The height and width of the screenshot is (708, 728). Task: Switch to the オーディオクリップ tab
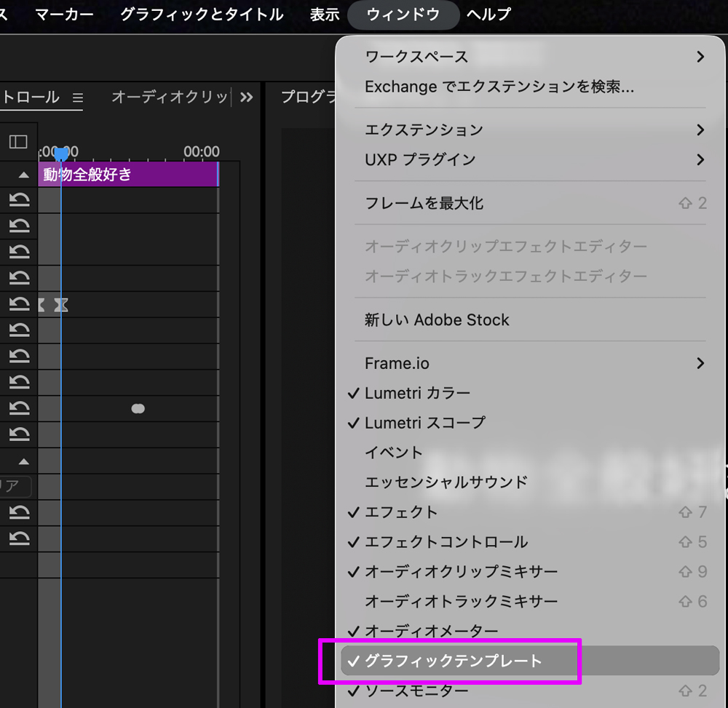pyautogui.click(x=169, y=97)
